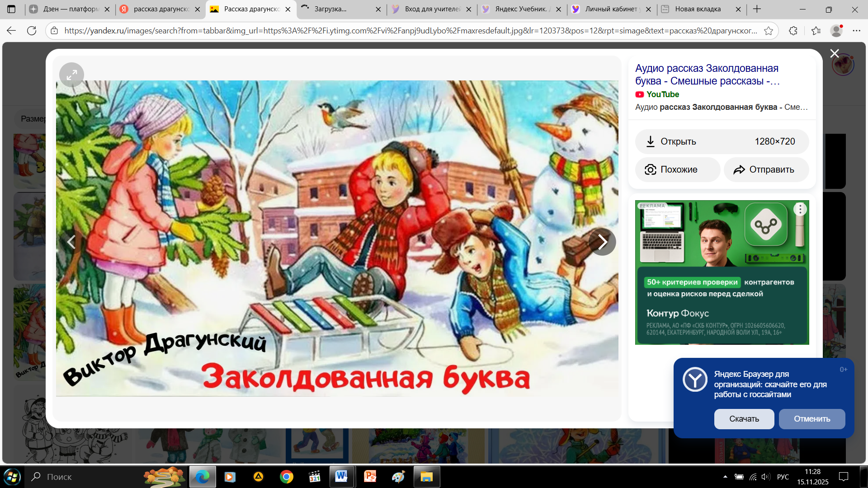
Task: Go to the next image arrow
Action: pos(602,242)
